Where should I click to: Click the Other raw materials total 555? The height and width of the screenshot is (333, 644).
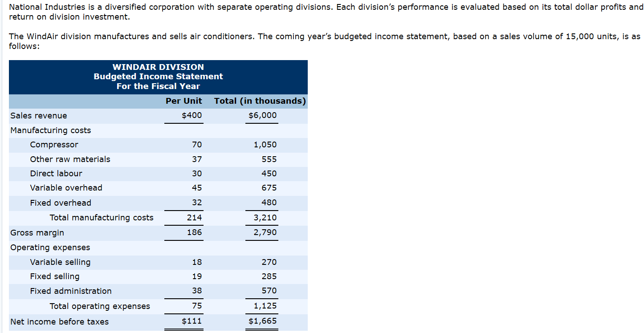(x=269, y=159)
